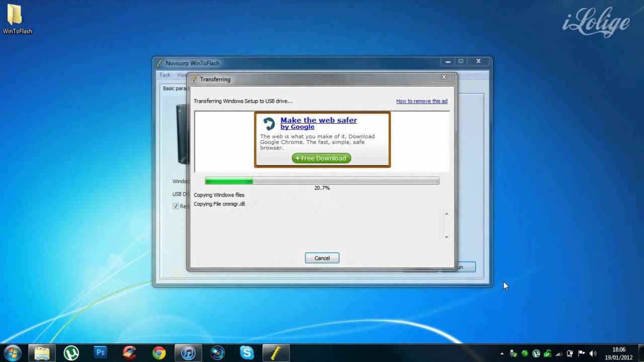Click the '20.7%' progress percentage text
The image size is (644, 362).
322,188
